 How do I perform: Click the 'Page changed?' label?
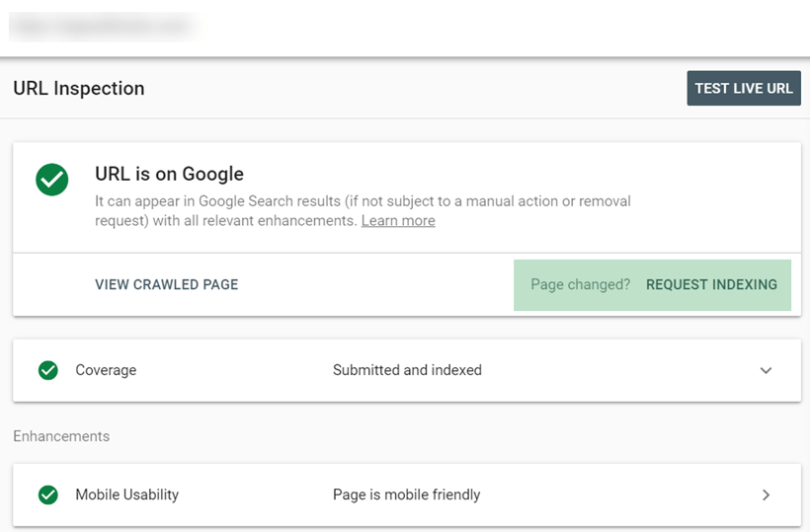pyautogui.click(x=580, y=284)
